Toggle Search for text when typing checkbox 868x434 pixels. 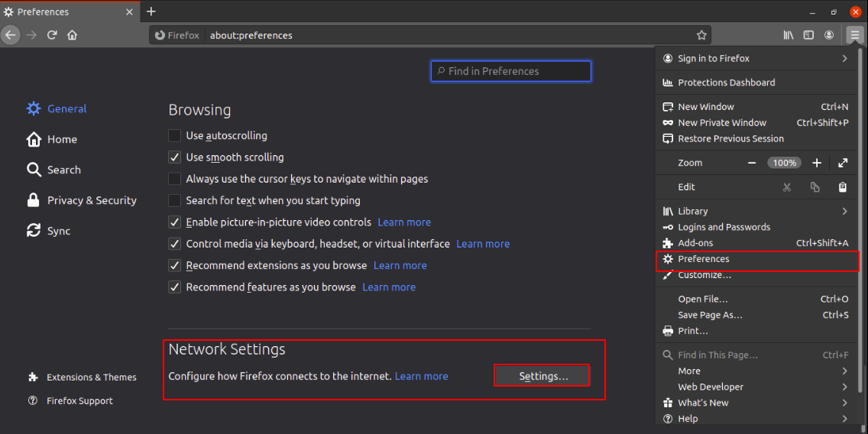tap(174, 201)
